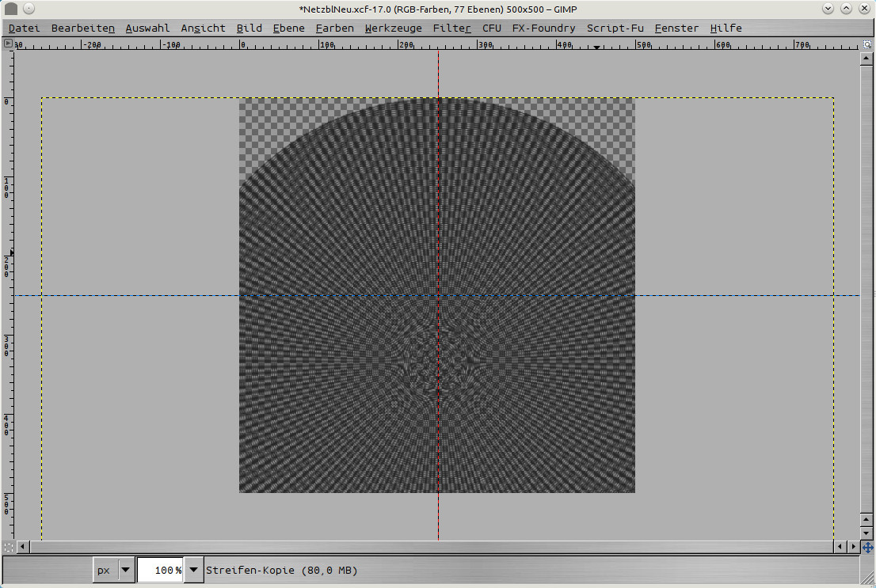
Task: Open the Farben menu
Action: (334, 28)
